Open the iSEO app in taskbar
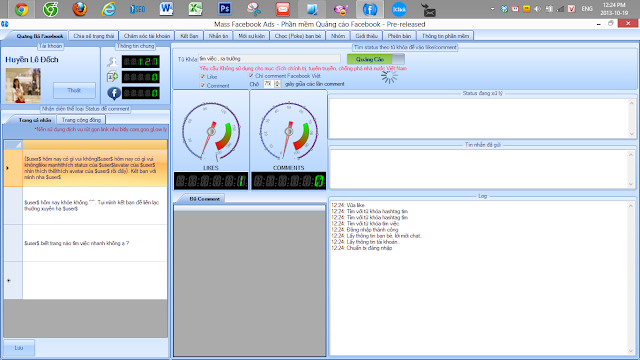This screenshot has width=640, height=360. (137, 9)
